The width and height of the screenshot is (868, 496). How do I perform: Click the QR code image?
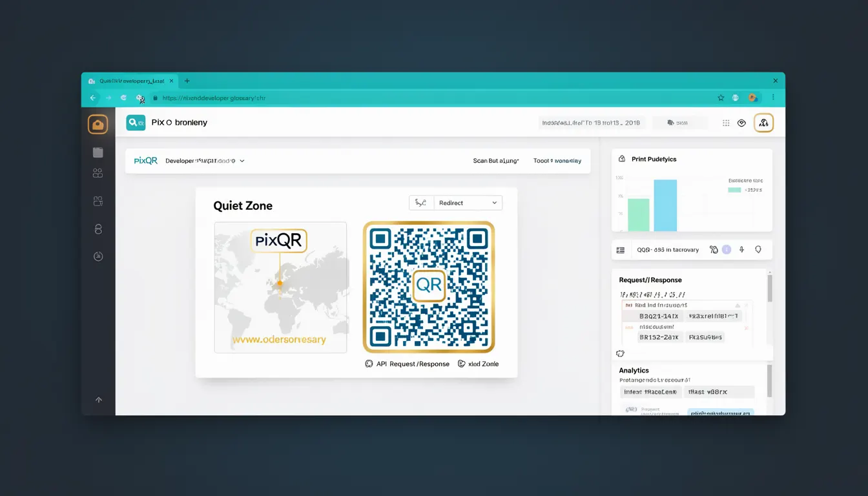click(x=429, y=287)
